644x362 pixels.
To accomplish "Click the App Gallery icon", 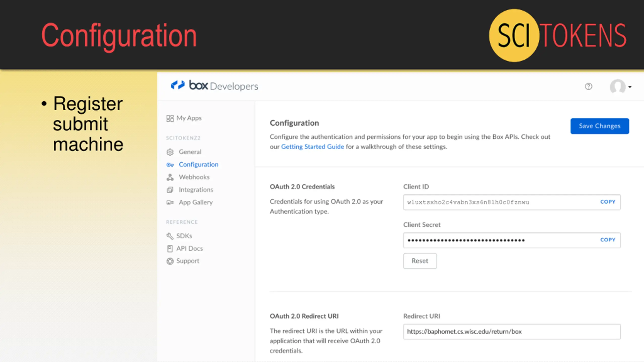I will pos(170,202).
